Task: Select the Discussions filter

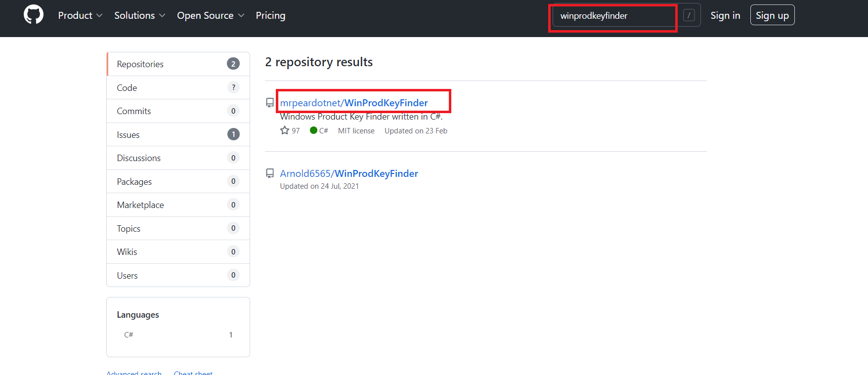Action: [178, 158]
